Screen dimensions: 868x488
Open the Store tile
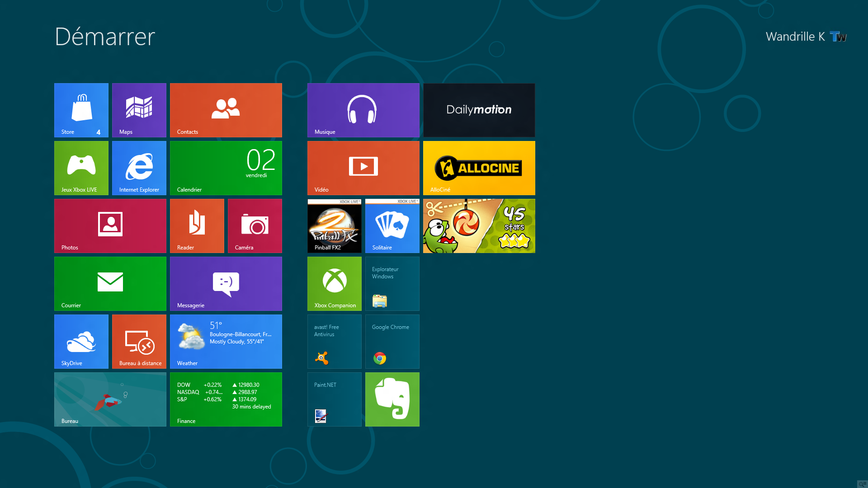click(x=81, y=110)
